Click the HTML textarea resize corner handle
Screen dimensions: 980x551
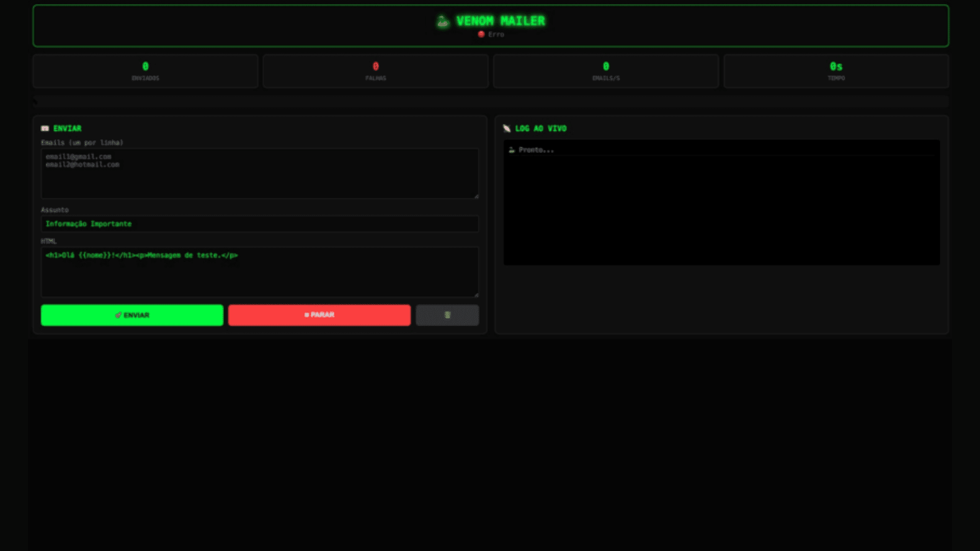pyautogui.click(x=476, y=294)
